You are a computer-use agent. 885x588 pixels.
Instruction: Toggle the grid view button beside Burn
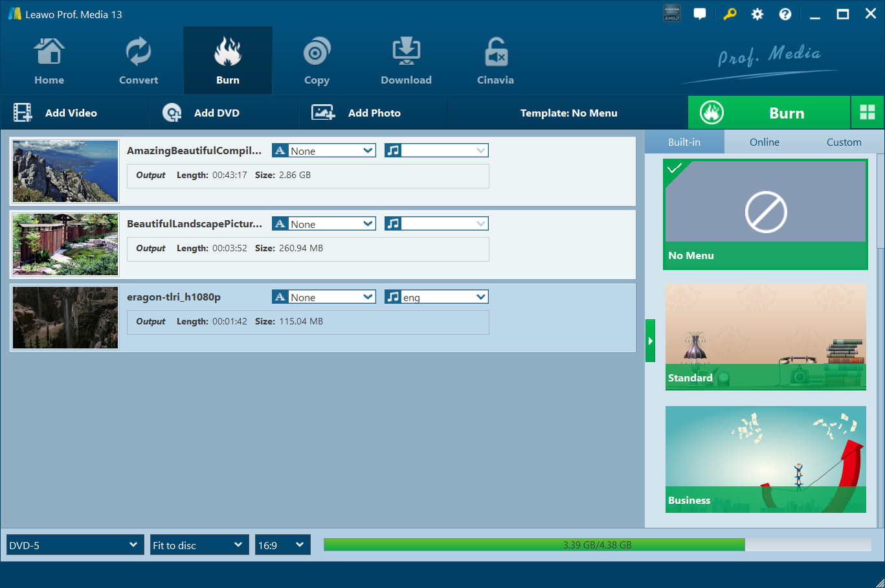pyautogui.click(x=867, y=113)
